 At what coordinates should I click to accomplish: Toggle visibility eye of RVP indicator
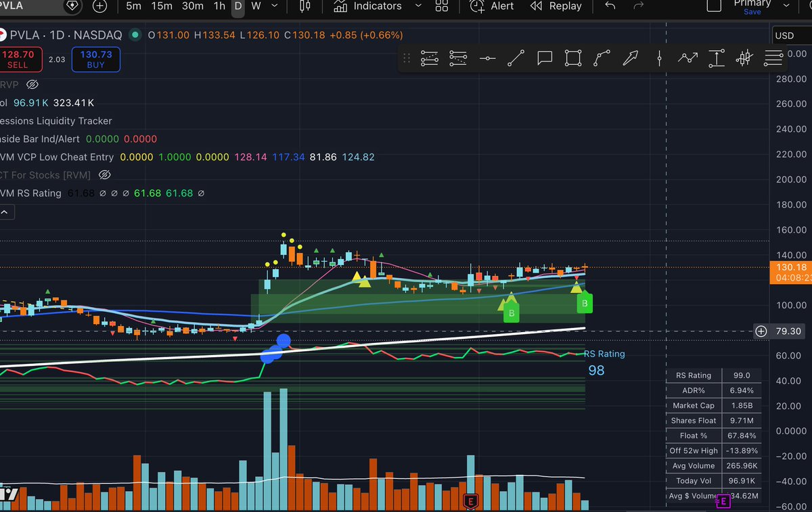(32, 85)
